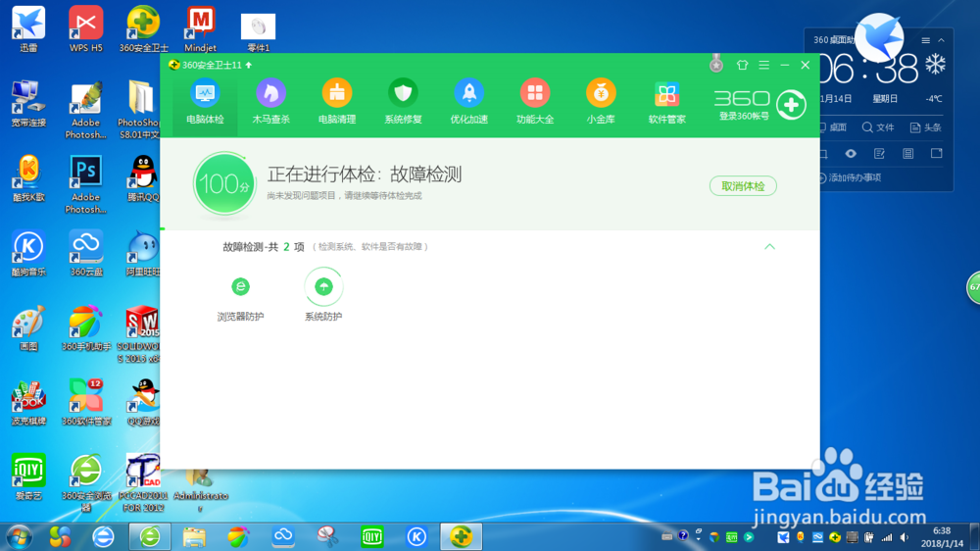Select the 酷我K歌 desktop shortcut
The height and width of the screenshot is (551, 980).
pos(28,178)
